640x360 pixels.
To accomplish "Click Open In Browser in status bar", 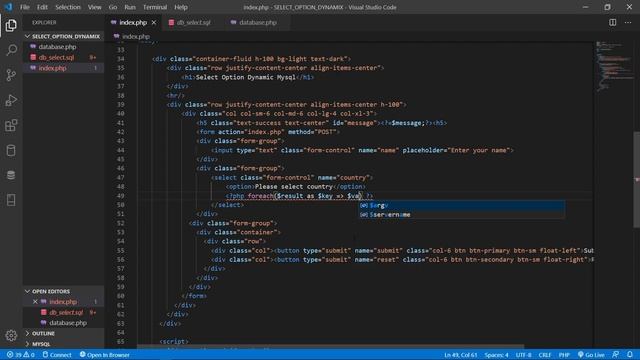I will (x=104, y=355).
